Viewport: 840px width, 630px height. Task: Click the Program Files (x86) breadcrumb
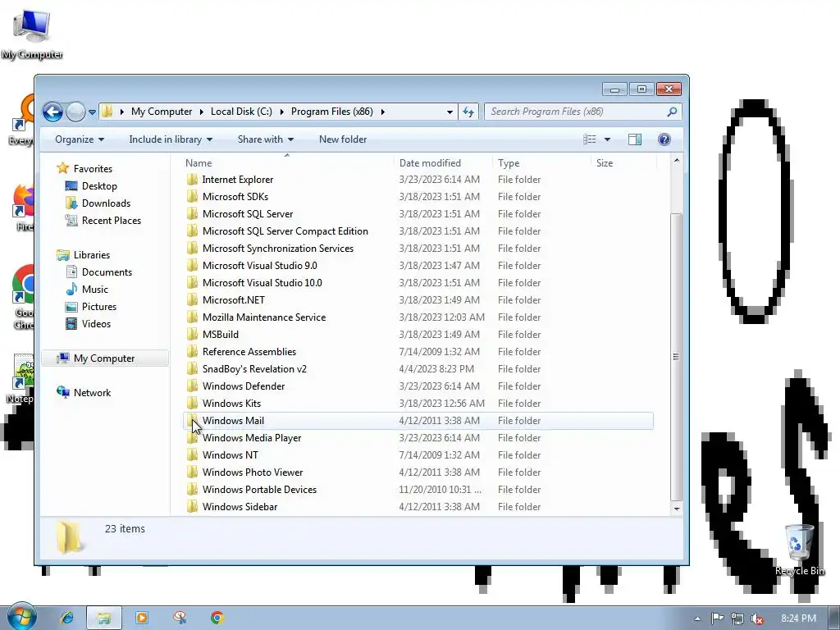point(331,112)
